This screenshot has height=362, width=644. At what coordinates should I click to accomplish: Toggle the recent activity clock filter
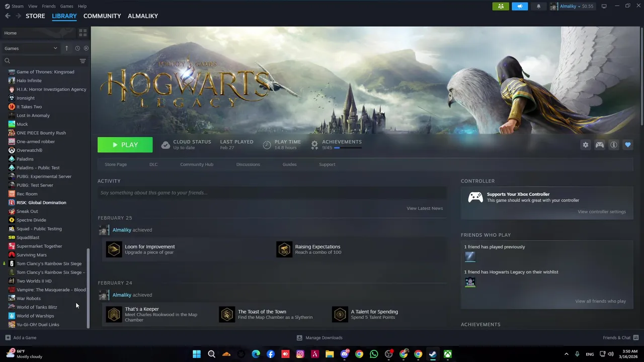pyautogui.click(x=77, y=48)
